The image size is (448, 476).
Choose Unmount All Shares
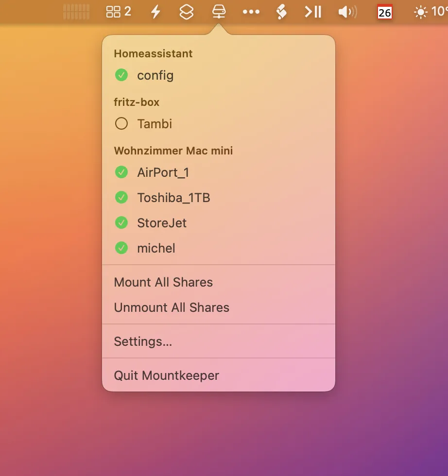tap(172, 307)
